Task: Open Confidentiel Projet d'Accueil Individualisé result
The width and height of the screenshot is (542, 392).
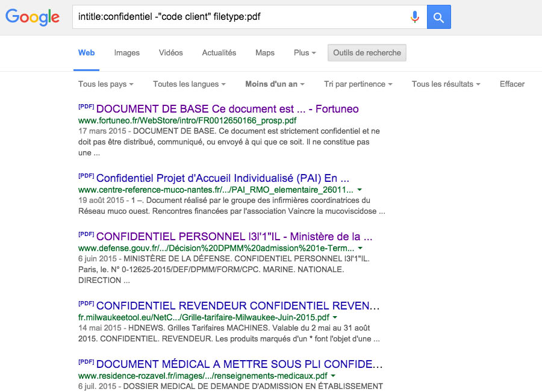Action: pyautogui.click(x=223, y=178)
